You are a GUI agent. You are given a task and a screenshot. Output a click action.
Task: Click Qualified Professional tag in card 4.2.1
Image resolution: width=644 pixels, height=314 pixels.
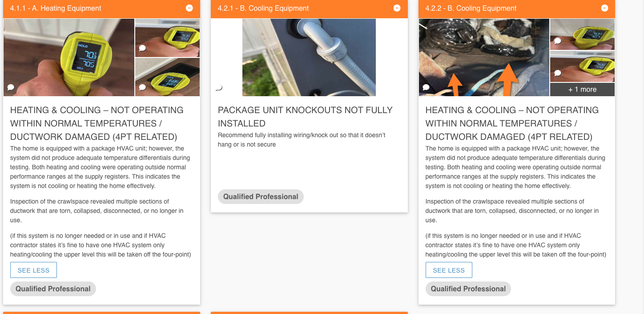[x=261, y=196]
